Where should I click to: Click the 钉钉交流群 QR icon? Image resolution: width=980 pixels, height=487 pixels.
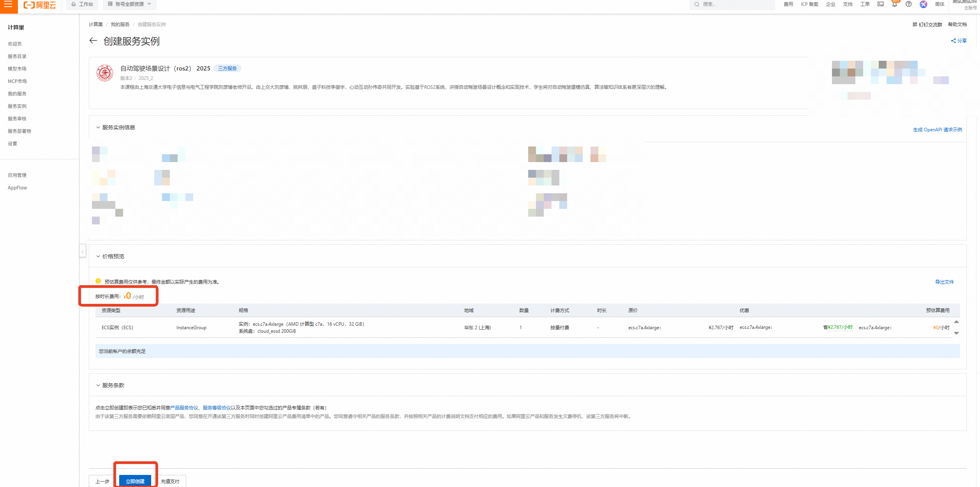click(x=915, y=25)
